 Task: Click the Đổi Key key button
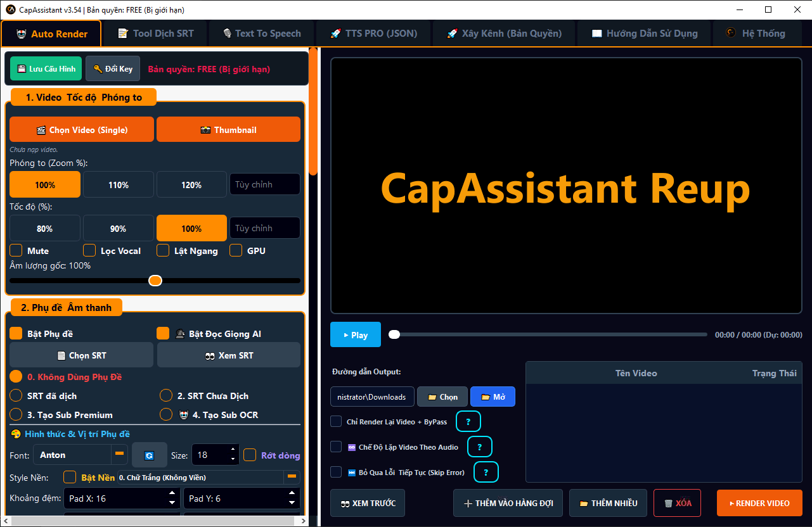113,68
